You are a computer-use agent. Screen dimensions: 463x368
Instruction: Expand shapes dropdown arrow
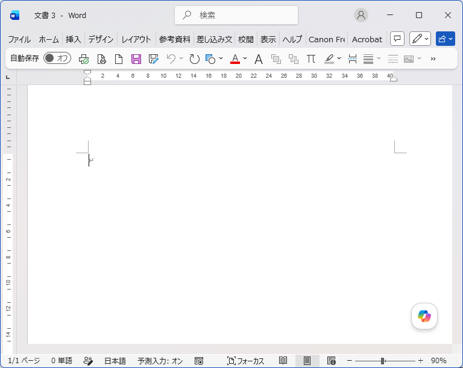[x=221, y=59]
